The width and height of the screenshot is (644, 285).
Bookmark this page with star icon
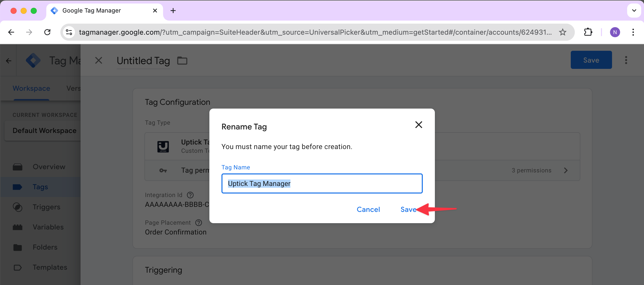[x=562, y=32]
